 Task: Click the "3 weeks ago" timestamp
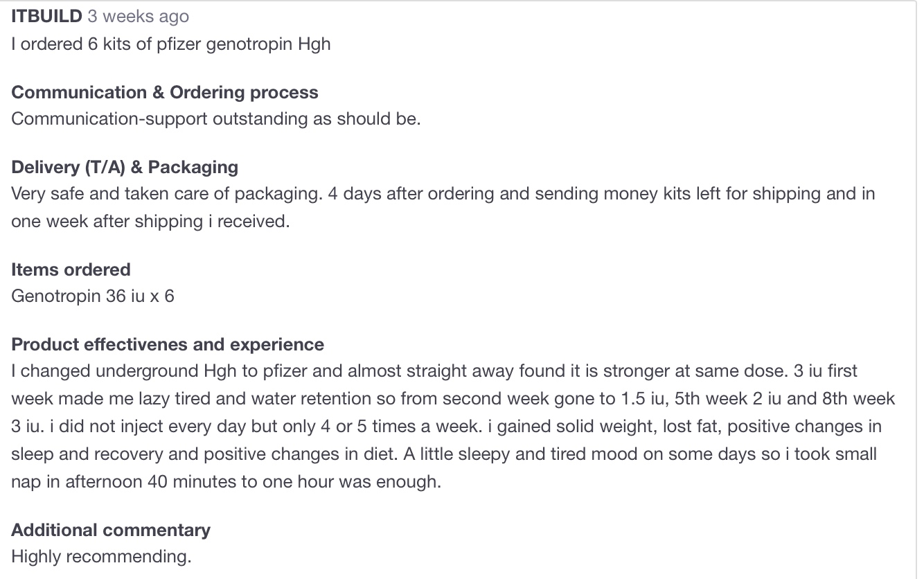point(138,17)
